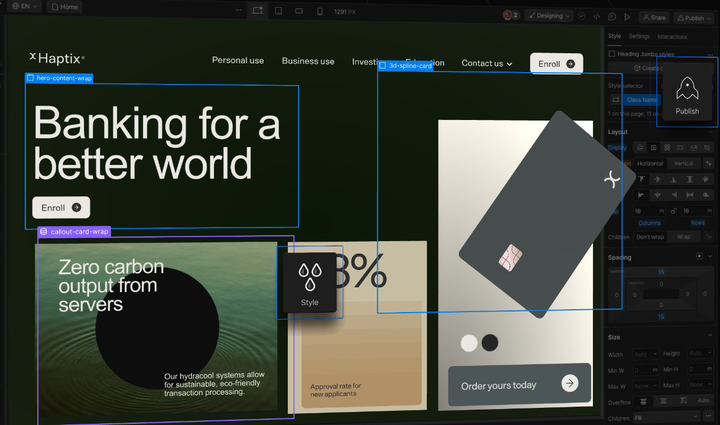The image size is (720, 425).
Task: Set overflow to visible icon
Action: tap(643, 402)
